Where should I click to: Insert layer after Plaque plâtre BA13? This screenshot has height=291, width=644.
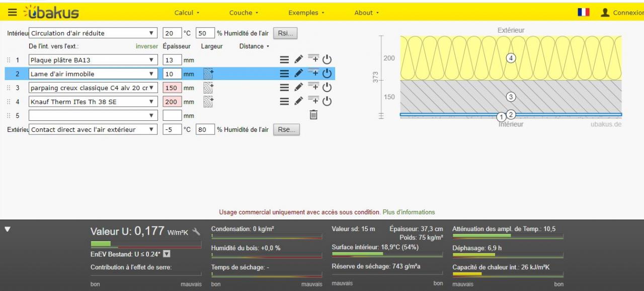[313, 59]
